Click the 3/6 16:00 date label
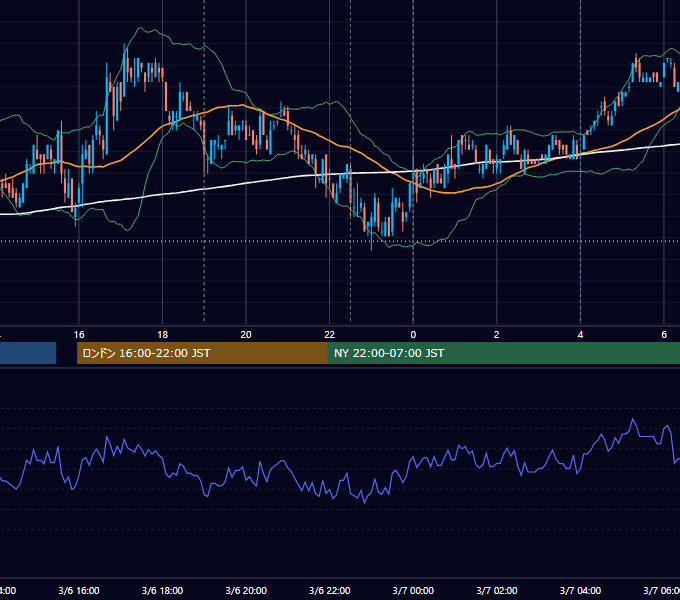The height and width of the screenshot is (600, 680). click(x=79, y=590)
